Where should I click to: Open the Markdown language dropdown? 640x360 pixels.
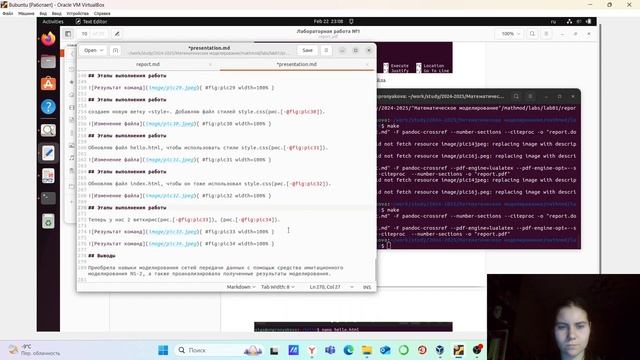[241, 287]
